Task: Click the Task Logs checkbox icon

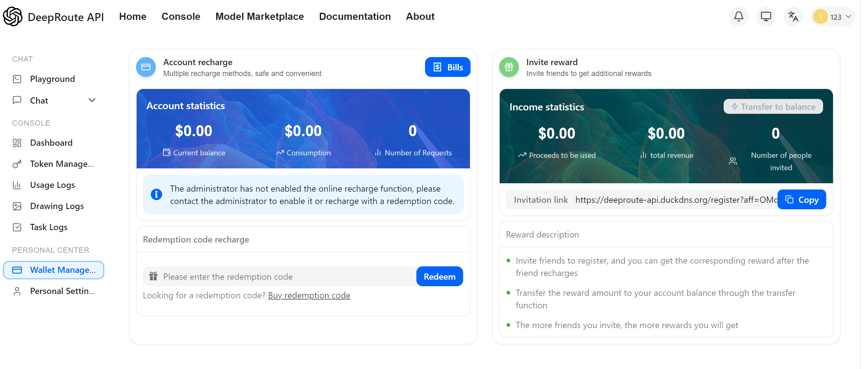Action: (17, 227)
